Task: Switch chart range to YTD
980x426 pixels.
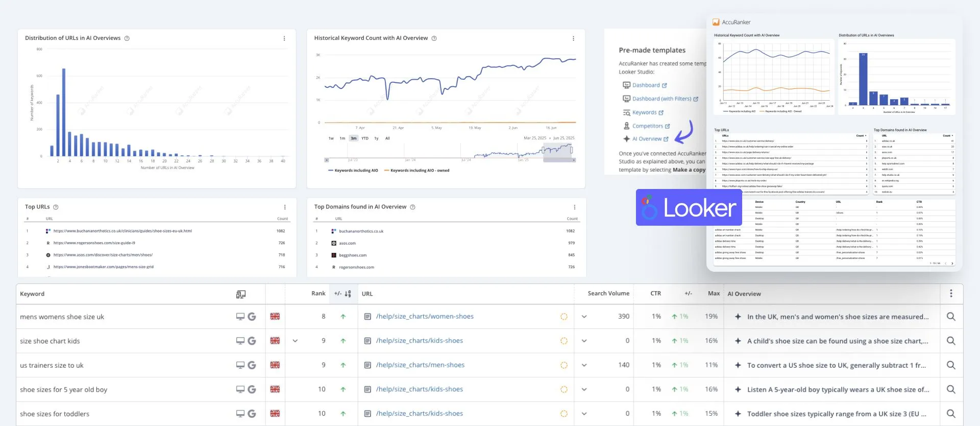Action: point(365,138)
